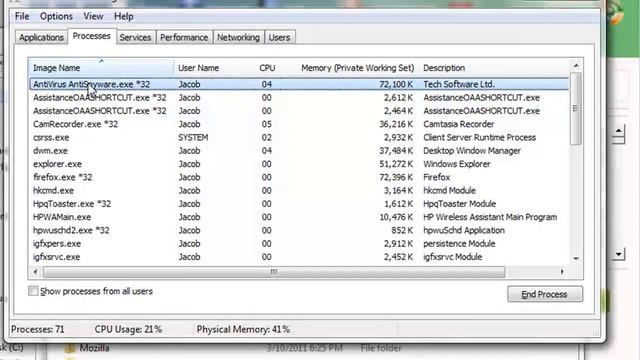
Task: Click the Processes: 71 status bar entry
Action: 38,329
